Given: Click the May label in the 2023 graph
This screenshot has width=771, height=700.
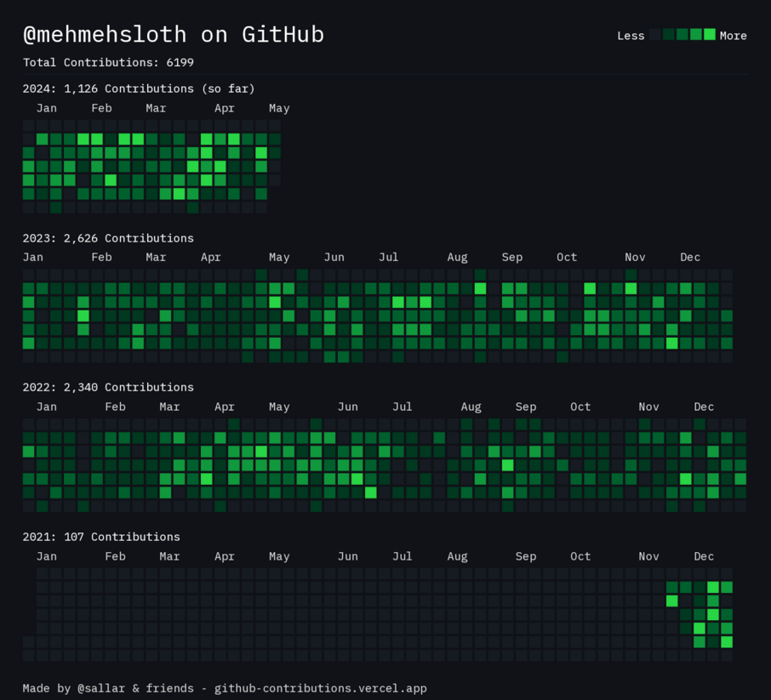Looking at the screenshot, I should pyautogui.click(x=279, y=257).
